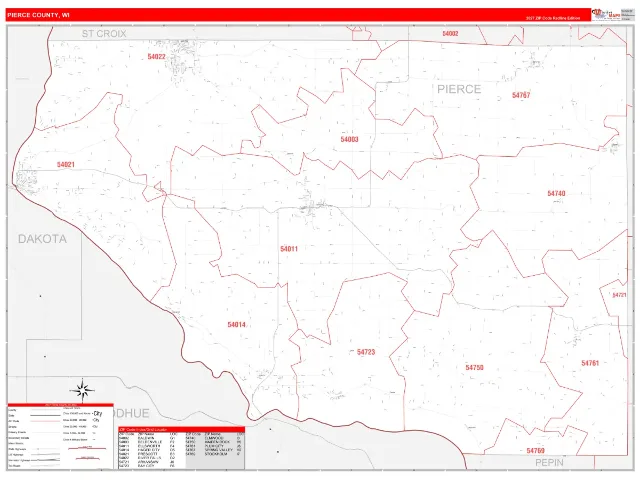Viewport: 640px width, 480px height.
Task: Select ZIP code label 54761
Action: click(x=590, y=363)
